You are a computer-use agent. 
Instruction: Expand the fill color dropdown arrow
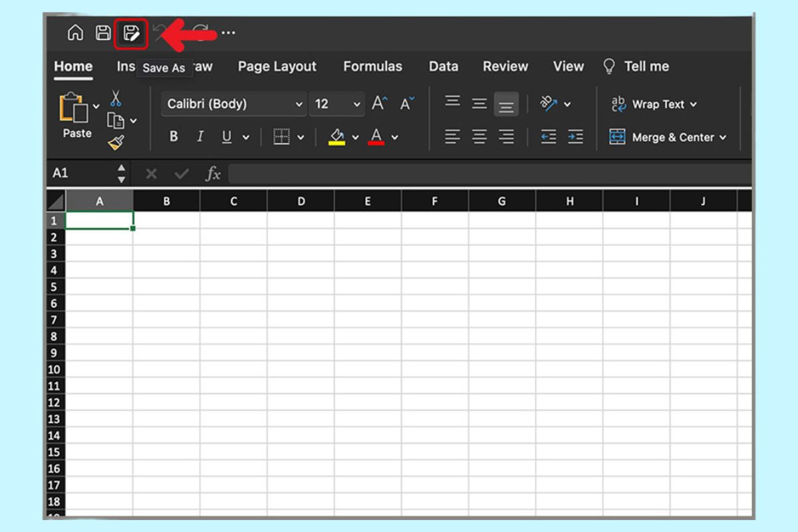point(355,138)
